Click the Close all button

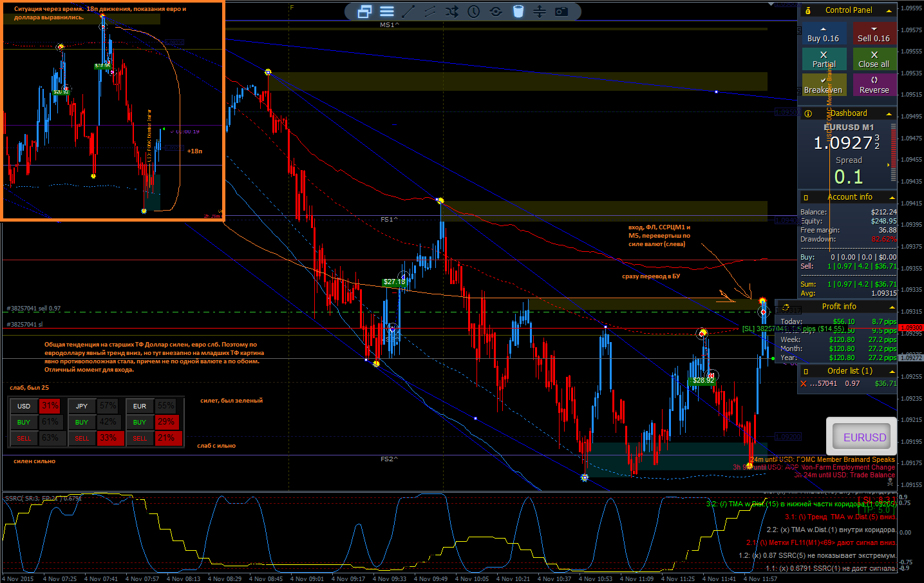[874, 59]
